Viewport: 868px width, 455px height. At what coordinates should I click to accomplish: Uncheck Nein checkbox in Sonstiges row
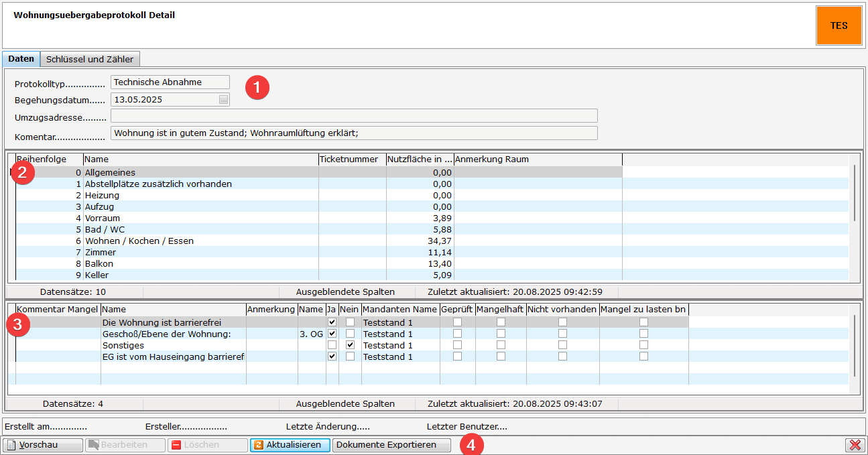coord(350,345)
